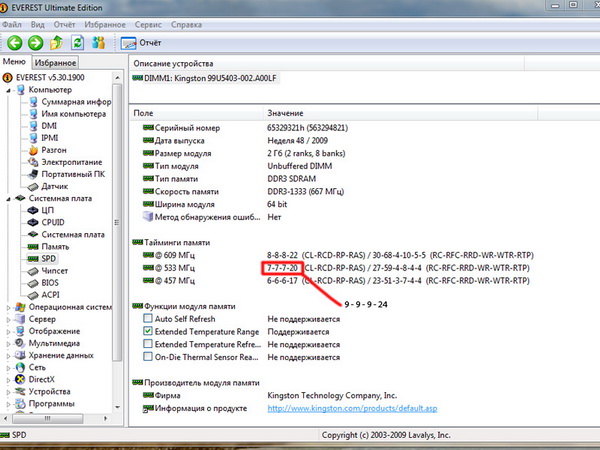This screenshot has height=450, width=600.
Task: Open the ЦП processor tree item
Action: (47, 210)
